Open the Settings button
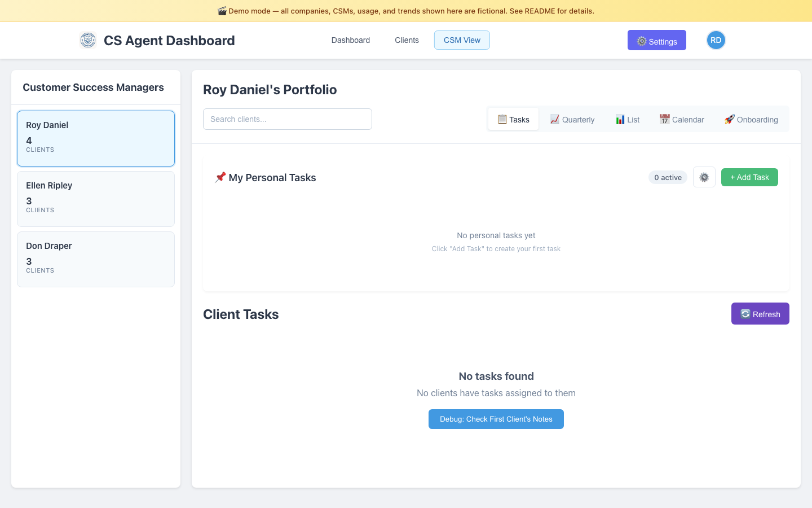Viewport: 812px width, 508px height. pyautogui.click(x=657, y=40)
